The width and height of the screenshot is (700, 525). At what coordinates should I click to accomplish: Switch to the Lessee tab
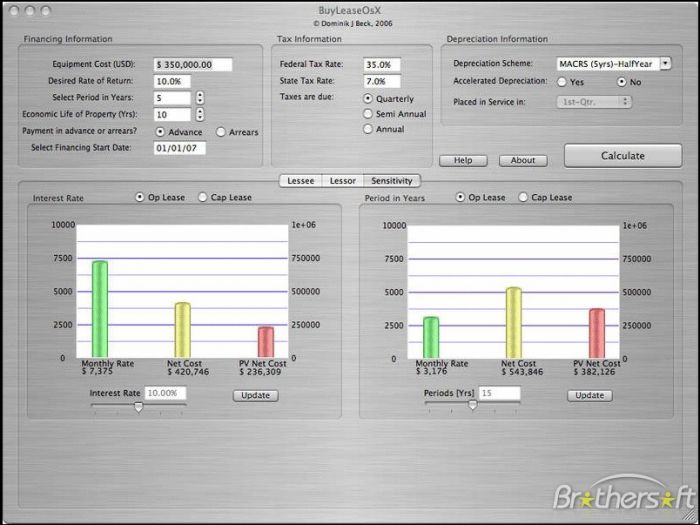(300, 181)
